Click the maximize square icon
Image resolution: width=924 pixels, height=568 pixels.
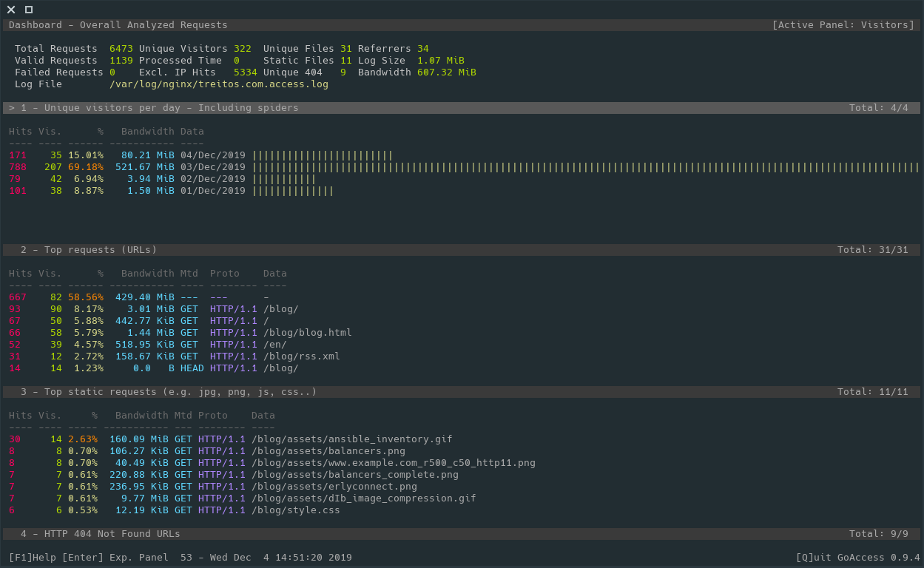pos(29,10)
